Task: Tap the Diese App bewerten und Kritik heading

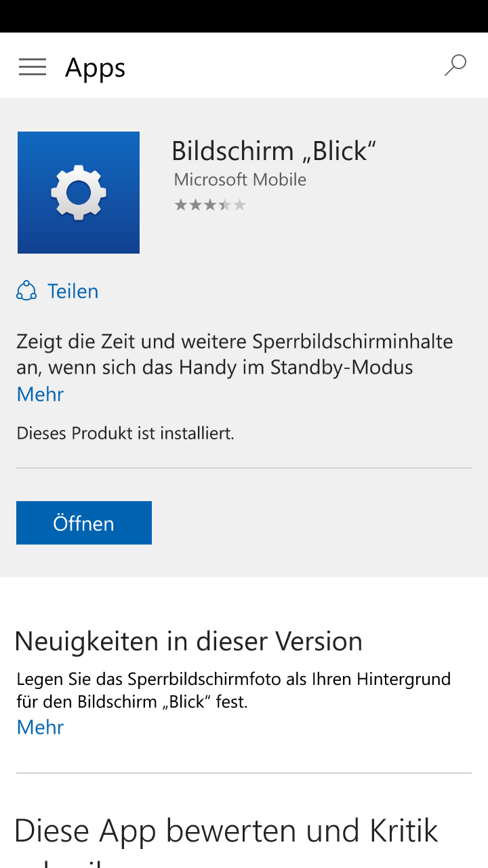Action: [226, 831]
